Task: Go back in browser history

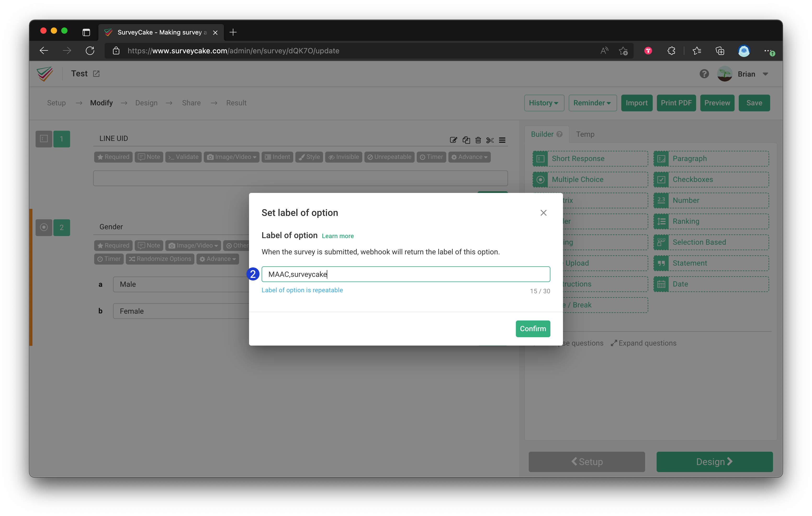Action: [44, 51]
